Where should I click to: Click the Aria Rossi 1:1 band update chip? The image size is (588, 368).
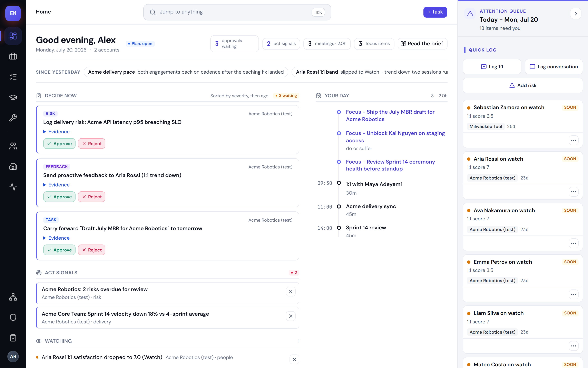370,72
